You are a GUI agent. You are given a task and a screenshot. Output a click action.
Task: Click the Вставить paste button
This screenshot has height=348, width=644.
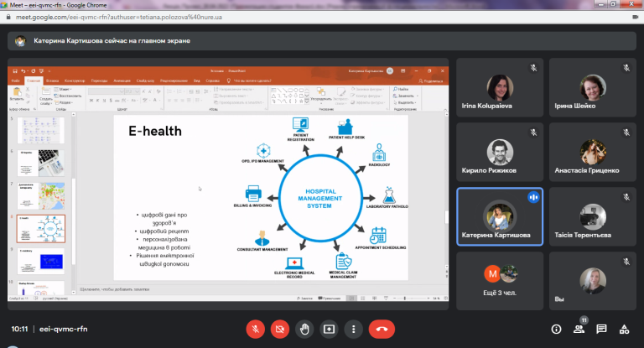(x=17, y=94)
